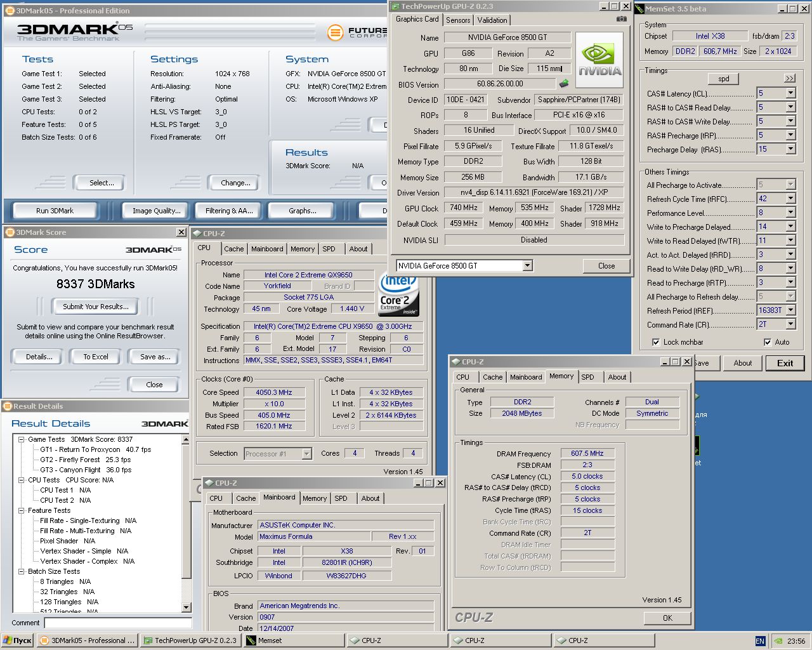Toggle the Lock mchbar checkbox
This screenshot has width=812, height=650.
656,342
